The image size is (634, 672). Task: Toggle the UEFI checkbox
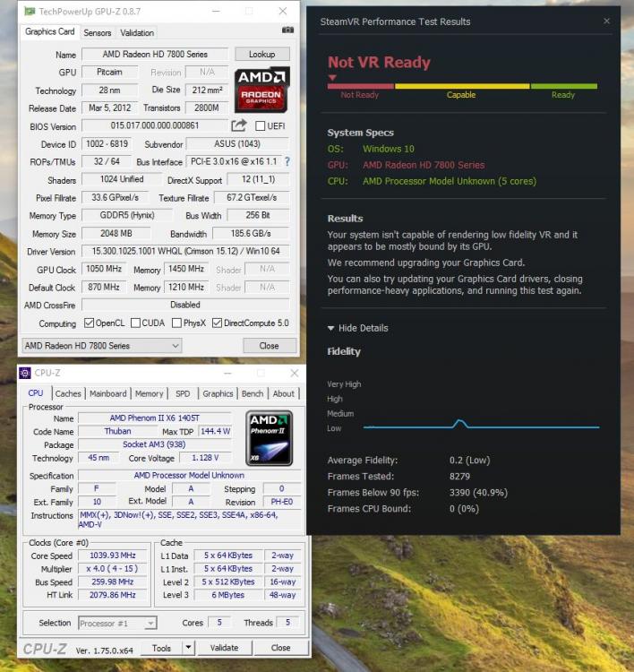pos(260,126)
